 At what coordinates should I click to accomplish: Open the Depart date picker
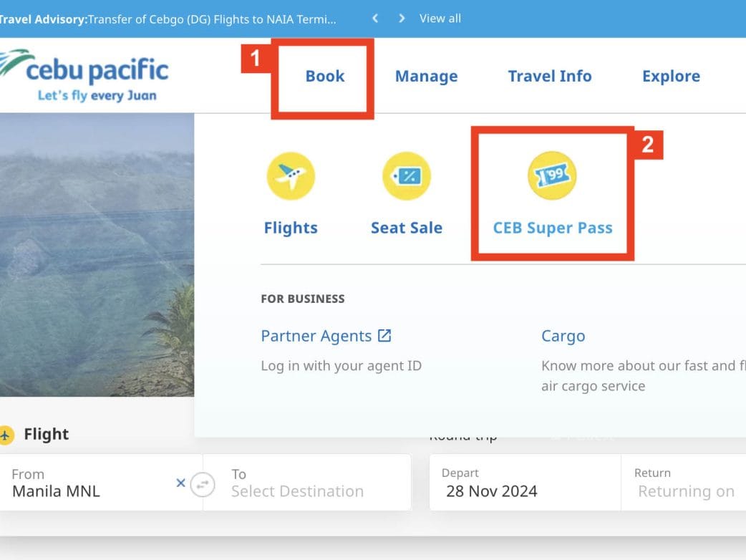click(x=523, y=483)
